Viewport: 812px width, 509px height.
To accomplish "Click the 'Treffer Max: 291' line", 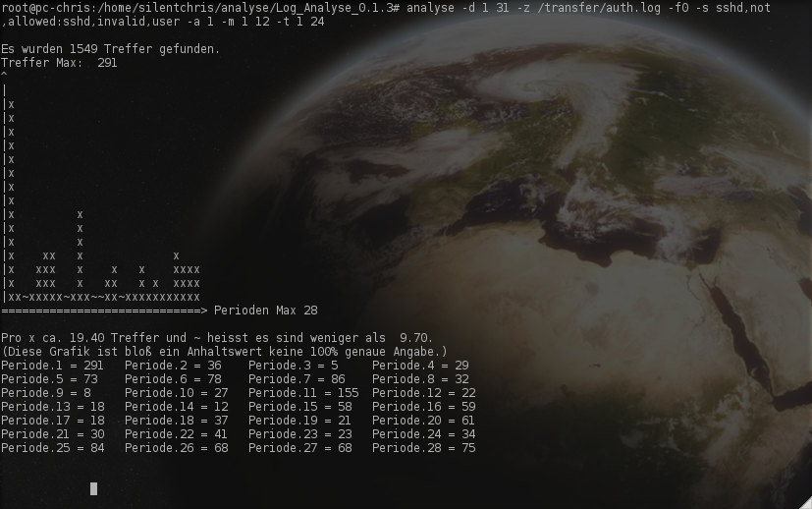I will (59, 63).
